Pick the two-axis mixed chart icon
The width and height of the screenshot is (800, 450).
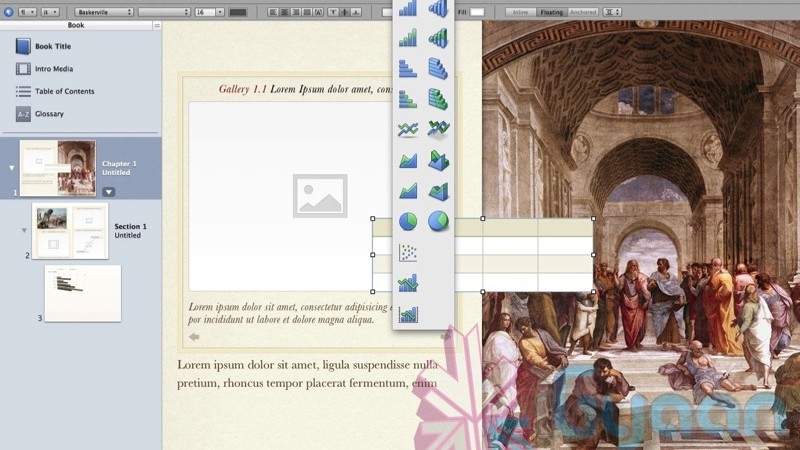(x=407, y=314)
